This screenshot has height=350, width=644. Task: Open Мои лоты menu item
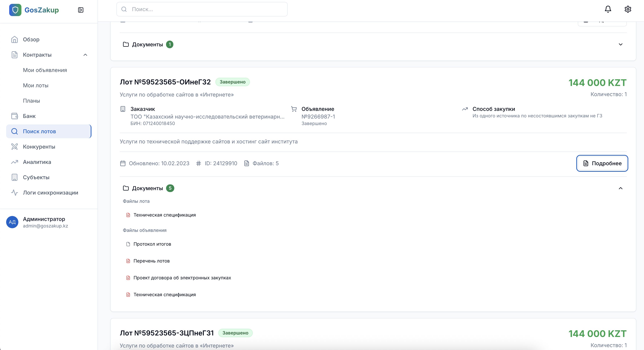coord(36,86)
